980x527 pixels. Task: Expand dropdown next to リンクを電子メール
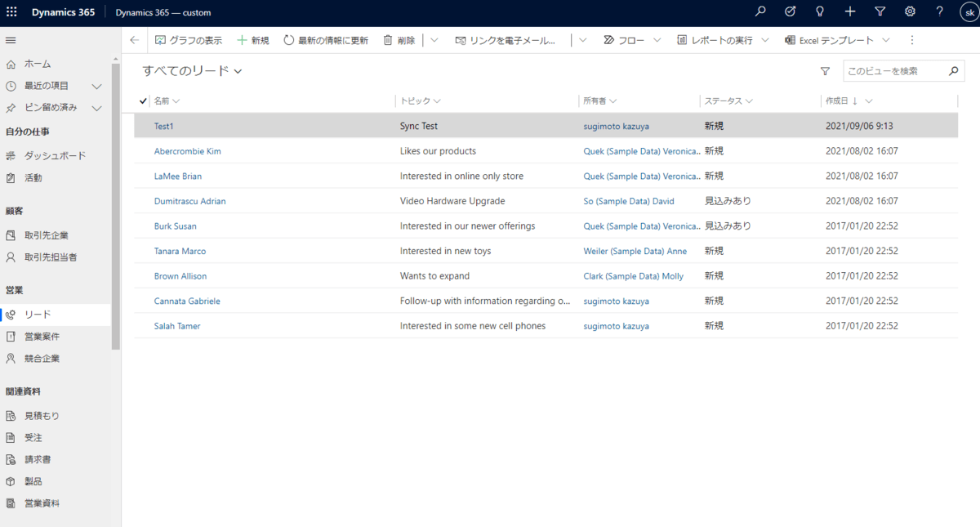583,40
